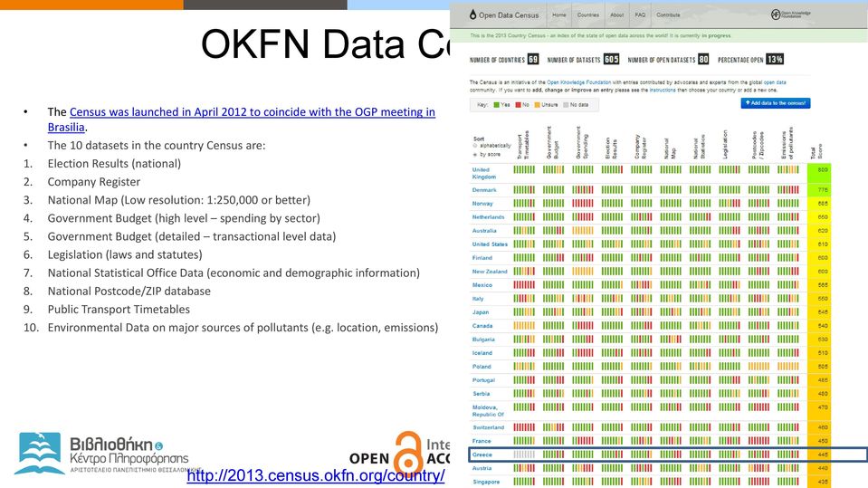Go to the About nav item
The image size is (868, 488).
click(x=616, y=15)
